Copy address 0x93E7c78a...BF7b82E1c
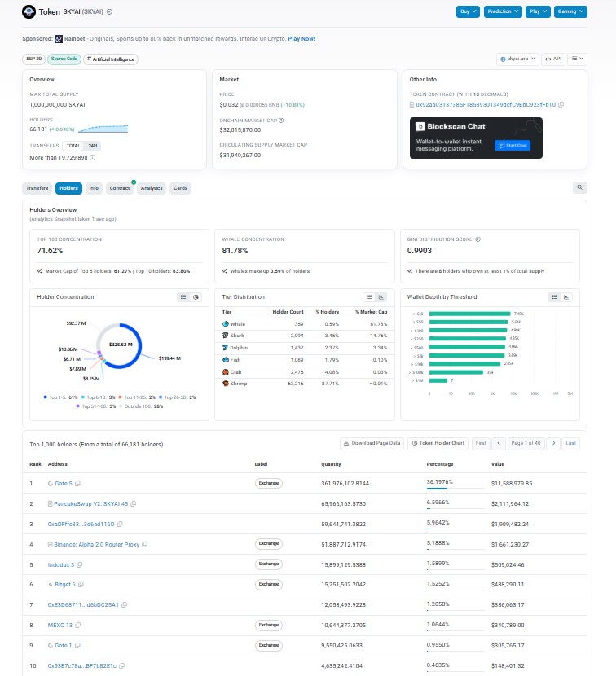Screen dimensions: 616x676 [x=121, y=665]
